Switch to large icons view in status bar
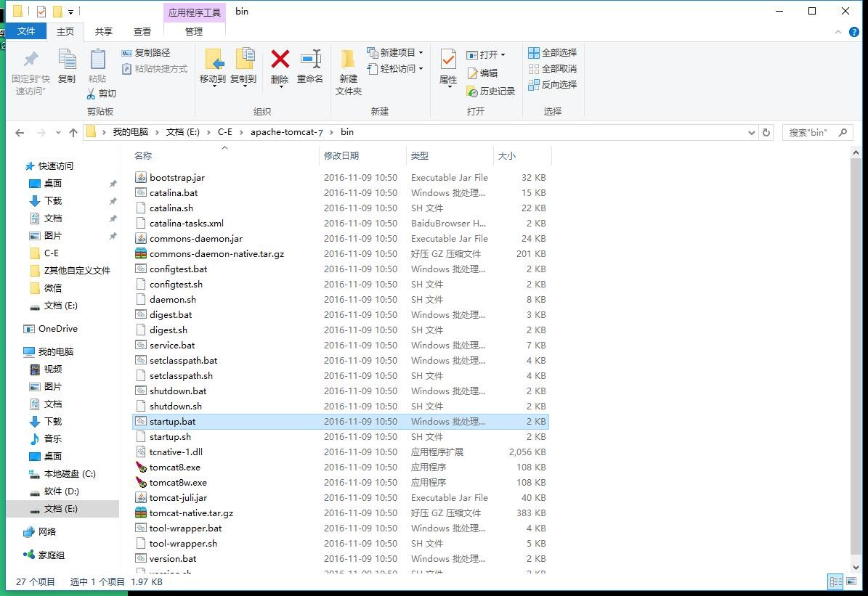Viewport: 868px width, 596px height. click(851, 581)
